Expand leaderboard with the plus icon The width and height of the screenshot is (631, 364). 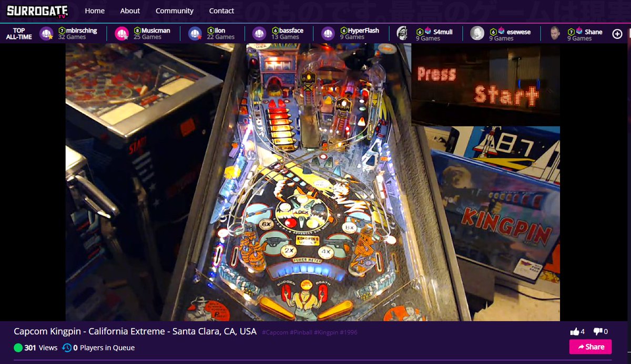tap(617, 34)
